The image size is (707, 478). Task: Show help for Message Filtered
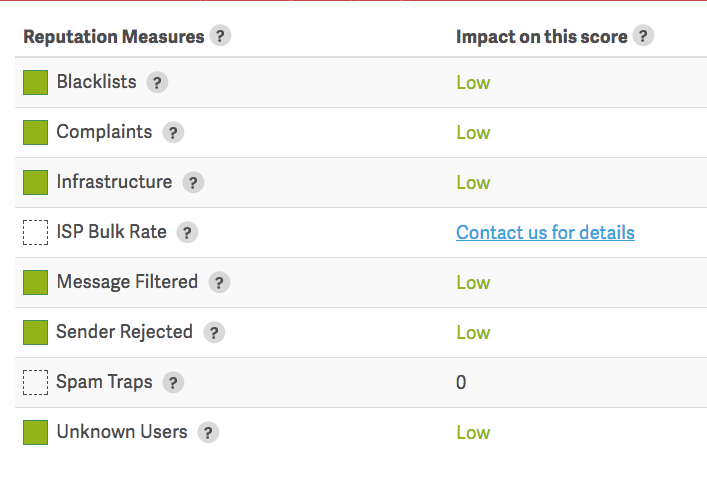(x=219, y=283)
